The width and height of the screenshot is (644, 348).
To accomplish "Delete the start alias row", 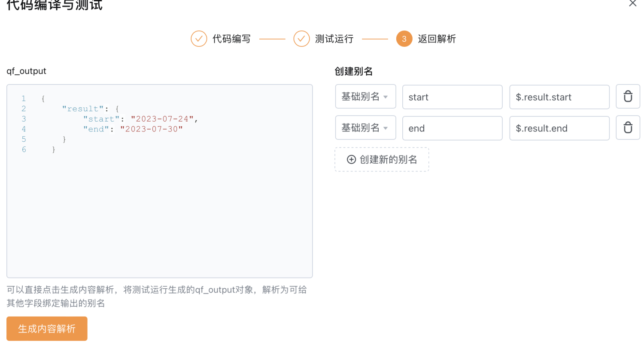I will tap(628, 97).
